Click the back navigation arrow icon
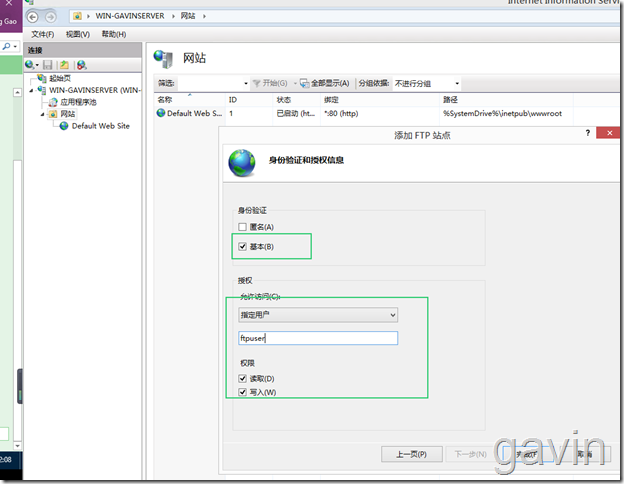The width and height of the screenshot is (624, 484). pos(33,17)
